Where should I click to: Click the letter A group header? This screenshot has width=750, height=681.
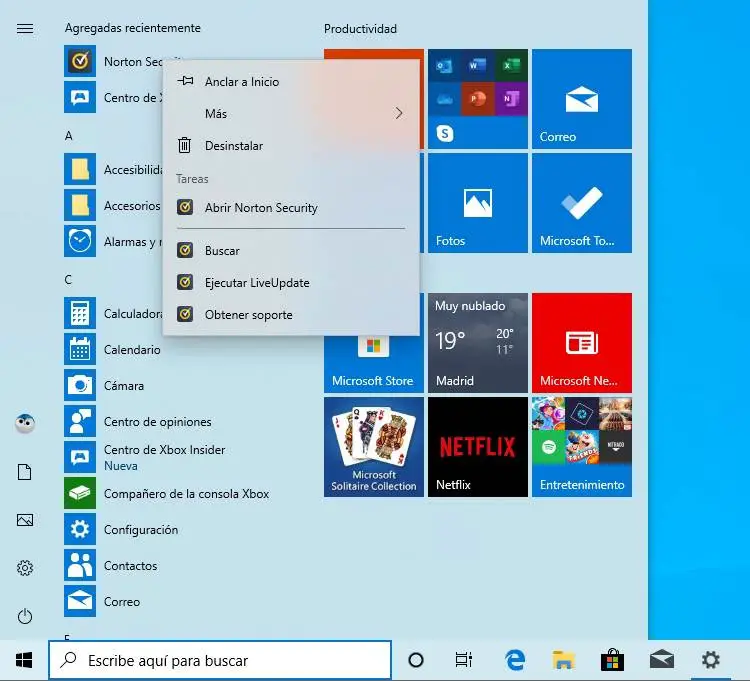(69, 136)
